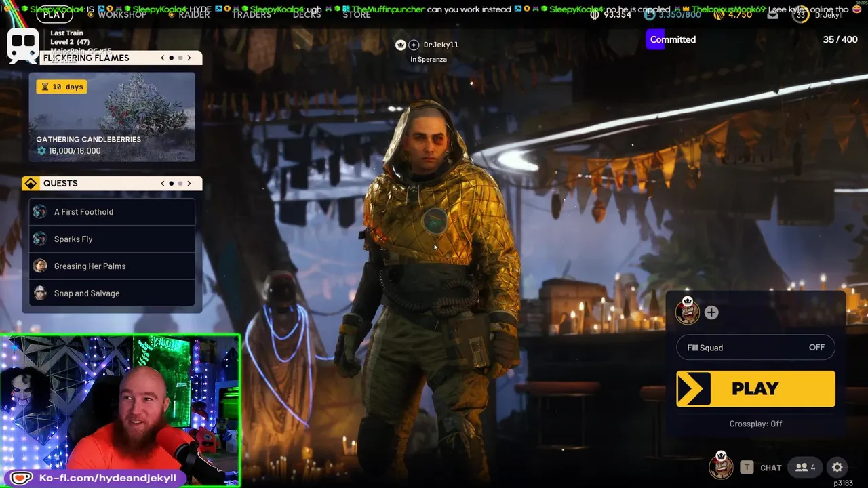The width and height of the screenshot is (868, 488).
Task: Click the 93,354 coin balance
Action: coord(610,14)
